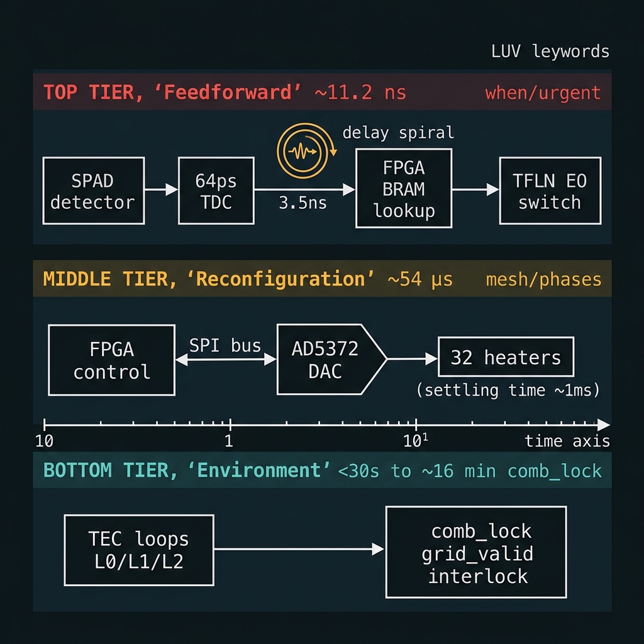Click the time axis arrowhead
Screen dimensions: 644x644
603,425
